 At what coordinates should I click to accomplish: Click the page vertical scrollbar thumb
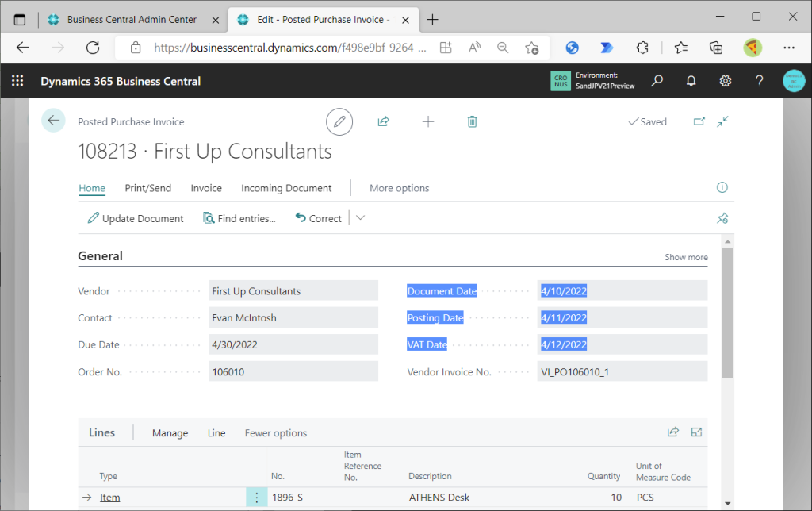click(x=728, y=313)
